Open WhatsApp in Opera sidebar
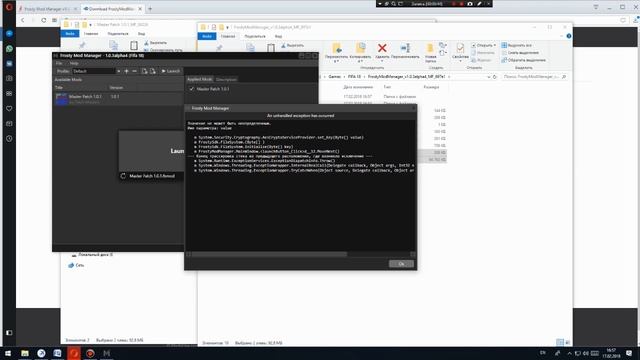Viewport: 640px width, 360px height. coord(9,49)
